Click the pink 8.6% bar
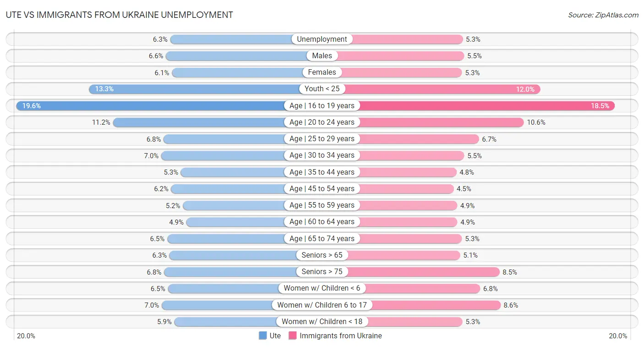This screenshot has width=644, height=347. click(x=435, y=305)
